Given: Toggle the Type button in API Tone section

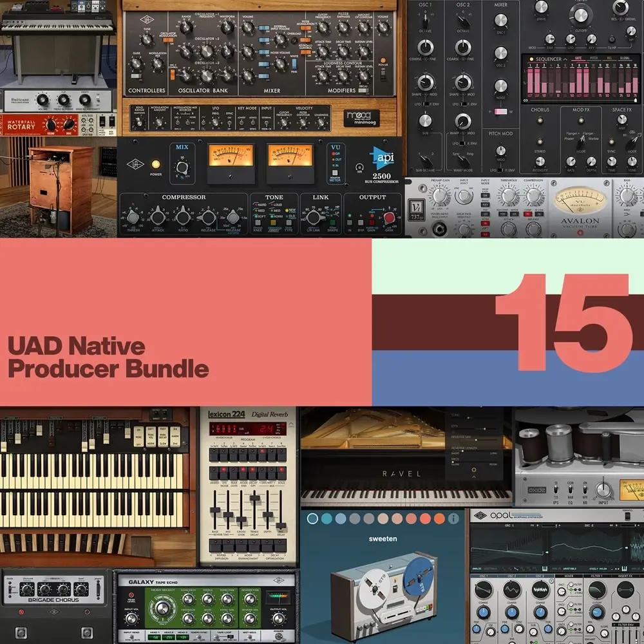Looking at the screenshot, I should (x=289, y=223).
